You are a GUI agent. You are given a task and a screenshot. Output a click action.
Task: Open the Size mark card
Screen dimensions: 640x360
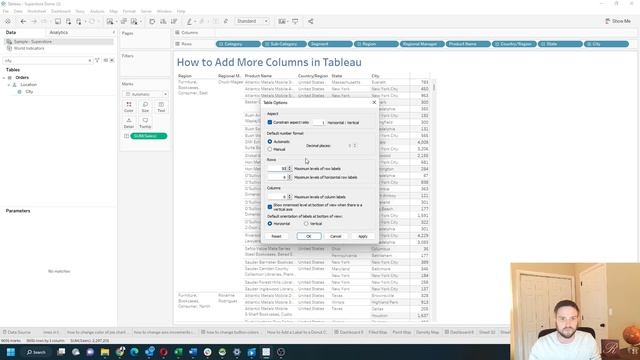145,107
